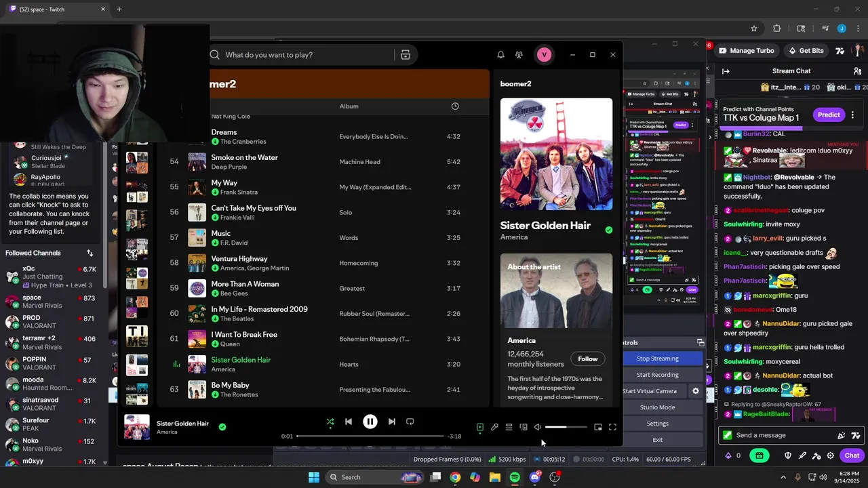Screen dimensions: 868x488
Task: Select Be My Baby by The Ronettes
Action: [x=230, y=386]
